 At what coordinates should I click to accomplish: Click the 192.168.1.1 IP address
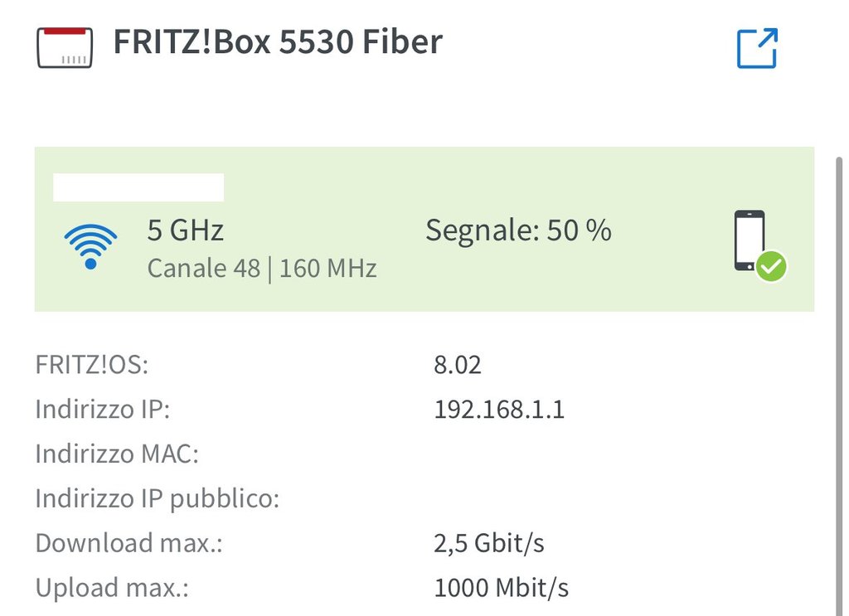[x=499, y=410]
